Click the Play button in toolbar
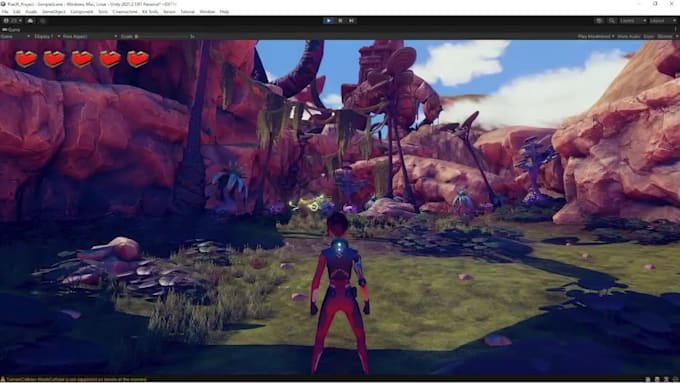The image size is (680, 383). coord(328,20)
